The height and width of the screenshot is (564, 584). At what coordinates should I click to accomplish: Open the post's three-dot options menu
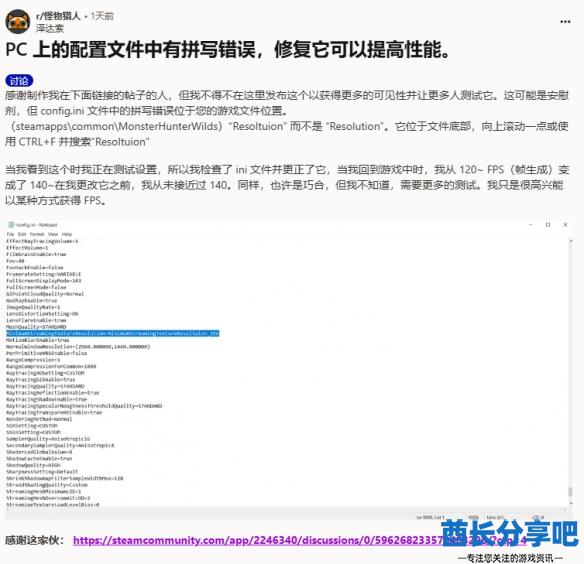565,22
